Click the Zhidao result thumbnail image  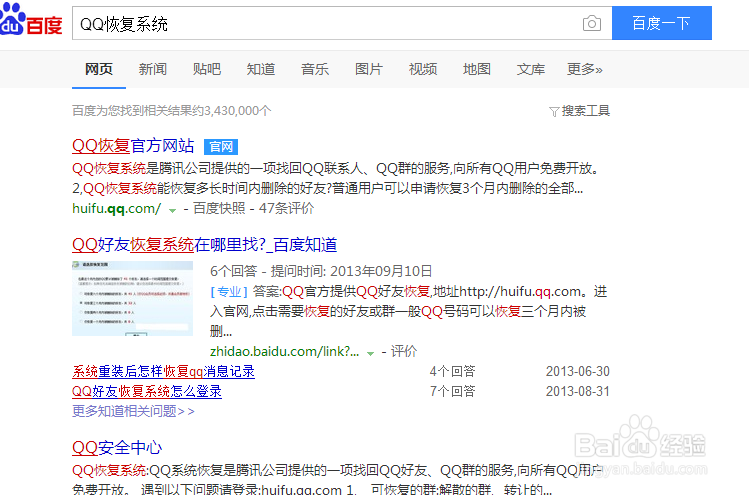132,298
